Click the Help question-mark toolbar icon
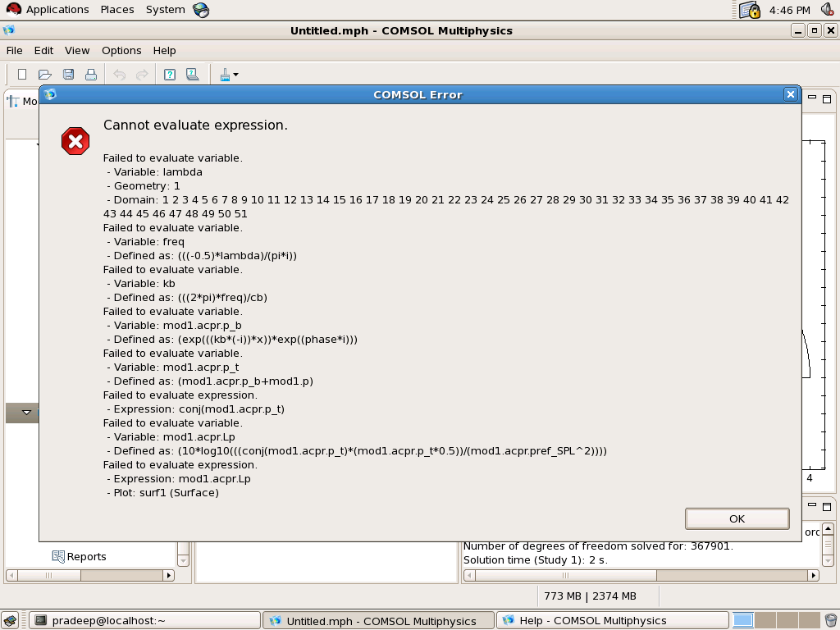Viewport: 840px width, 630px height. [170, 75]
